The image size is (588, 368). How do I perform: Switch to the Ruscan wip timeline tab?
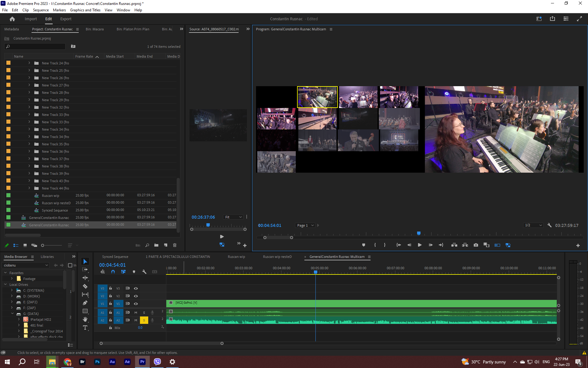[x=236, y=257]
